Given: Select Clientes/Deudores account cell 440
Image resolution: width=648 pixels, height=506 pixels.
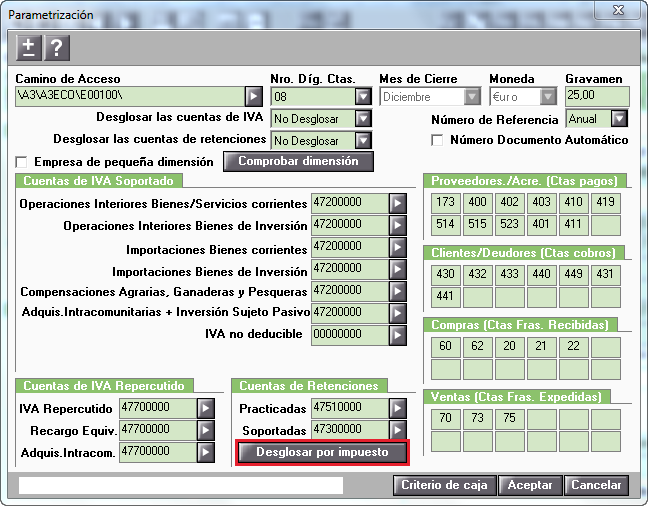Looking at the screenshot, I should 542,275.
